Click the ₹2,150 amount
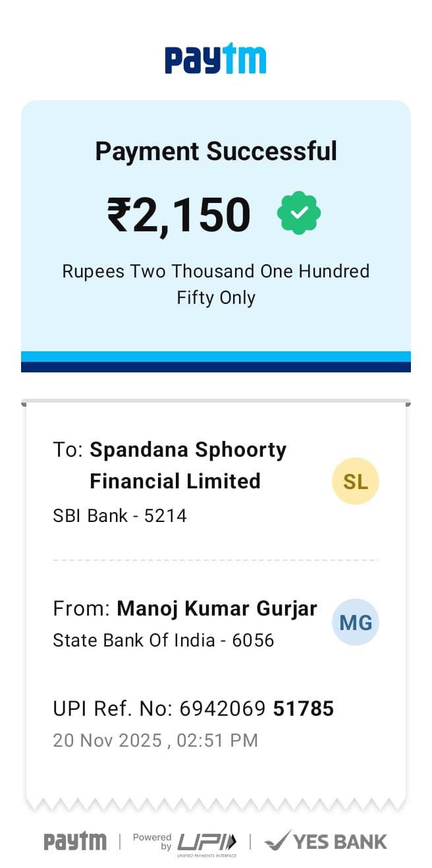This screenshot has width=432, height=868. click(x=179, y=214)
